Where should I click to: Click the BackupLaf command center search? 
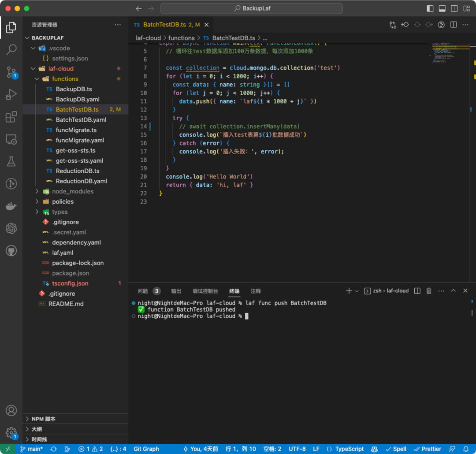251,8
